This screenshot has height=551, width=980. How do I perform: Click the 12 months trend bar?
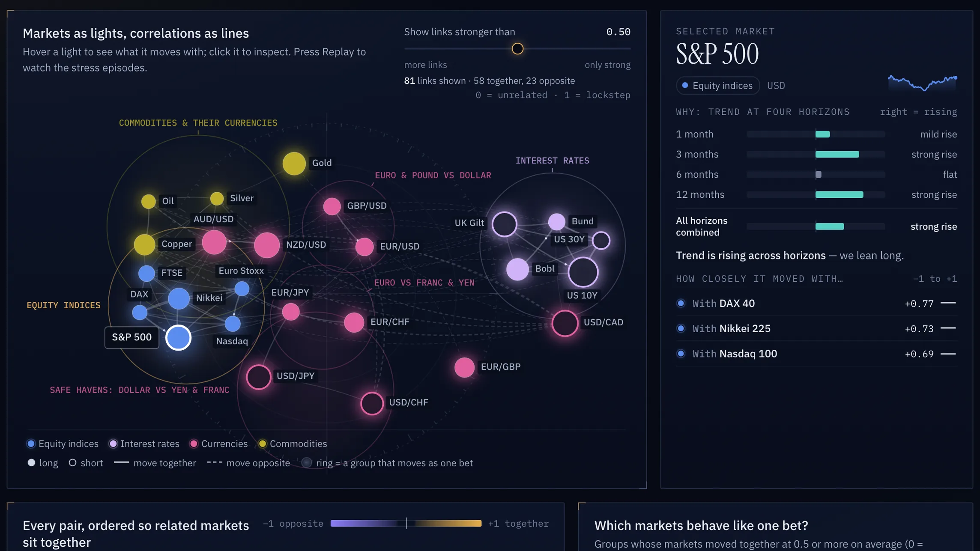(x=816, y=194)
